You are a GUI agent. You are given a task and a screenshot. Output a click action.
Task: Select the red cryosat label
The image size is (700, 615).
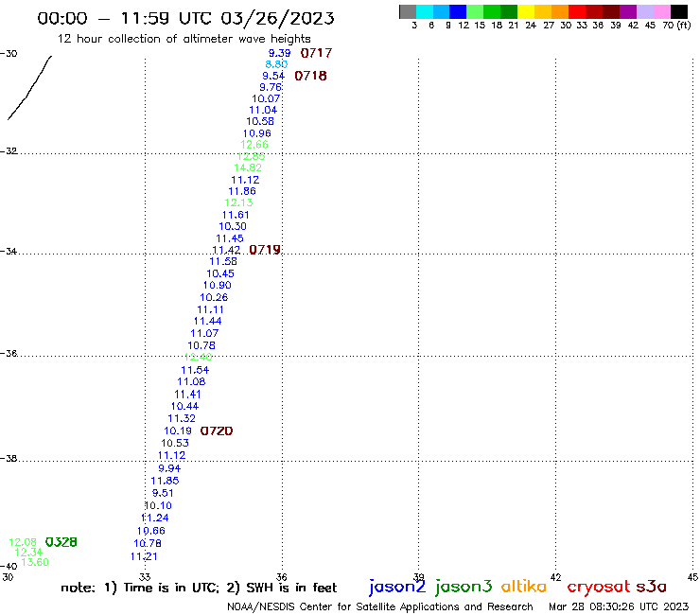click(x=599, y=588)
